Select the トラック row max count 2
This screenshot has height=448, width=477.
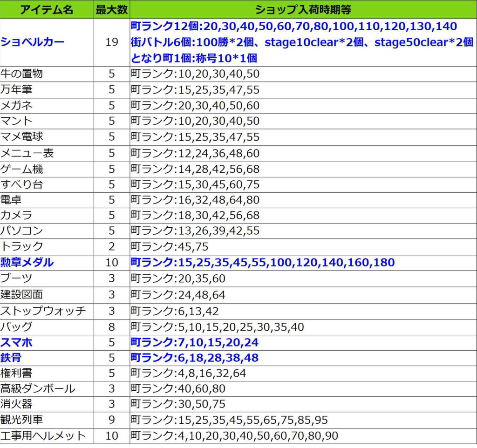pyautogui.click(x=111, y=247)
